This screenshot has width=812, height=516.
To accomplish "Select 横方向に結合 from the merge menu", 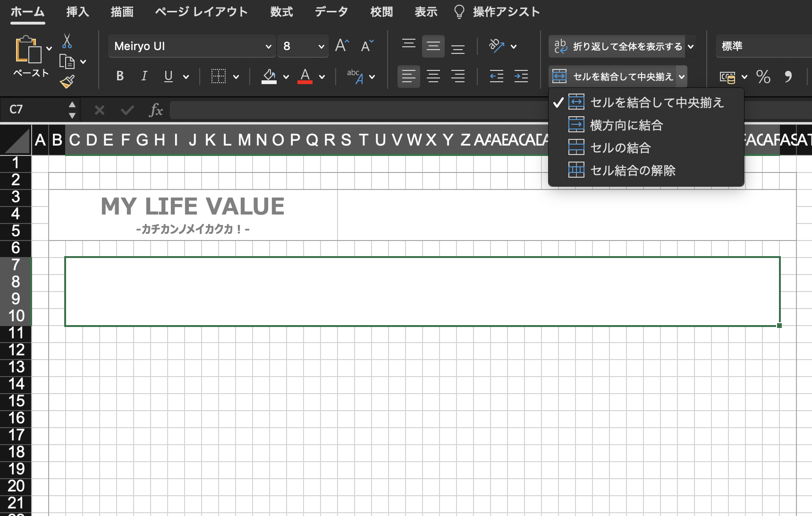I will pyautogui.click(x=626, y=125).
